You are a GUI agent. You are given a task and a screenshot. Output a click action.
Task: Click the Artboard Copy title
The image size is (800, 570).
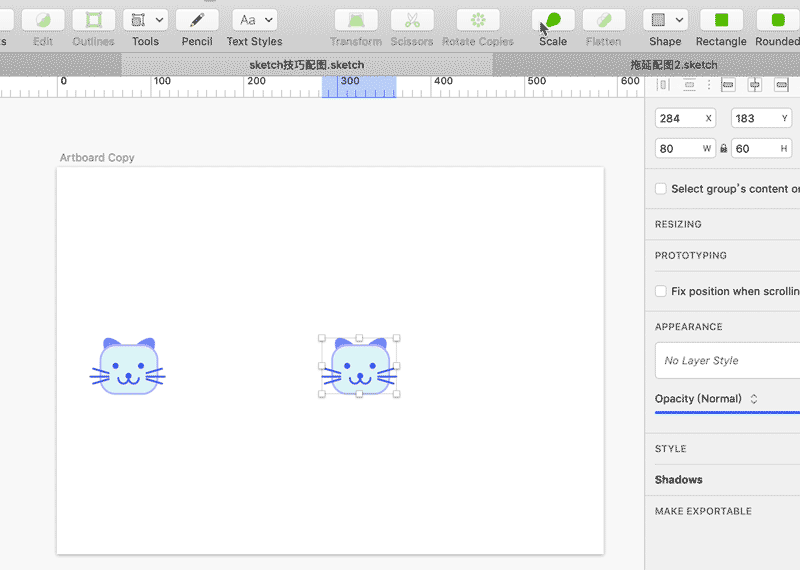tap(97, 158)
